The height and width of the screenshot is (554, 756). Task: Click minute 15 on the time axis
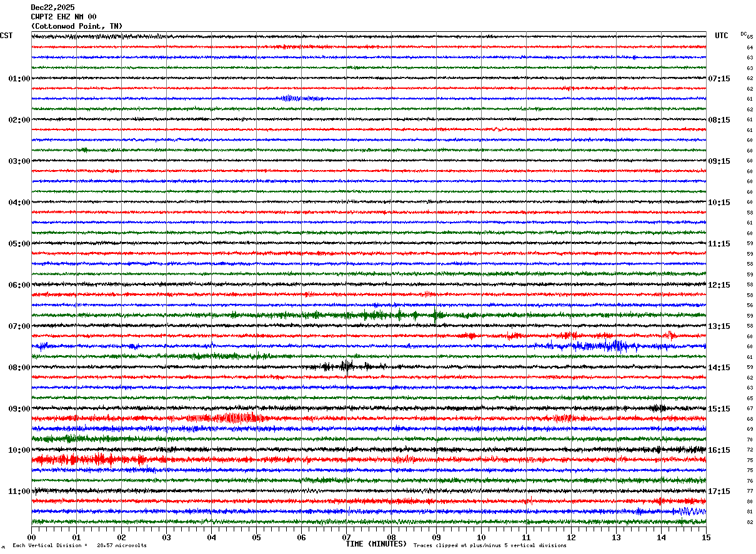point(706,537)
